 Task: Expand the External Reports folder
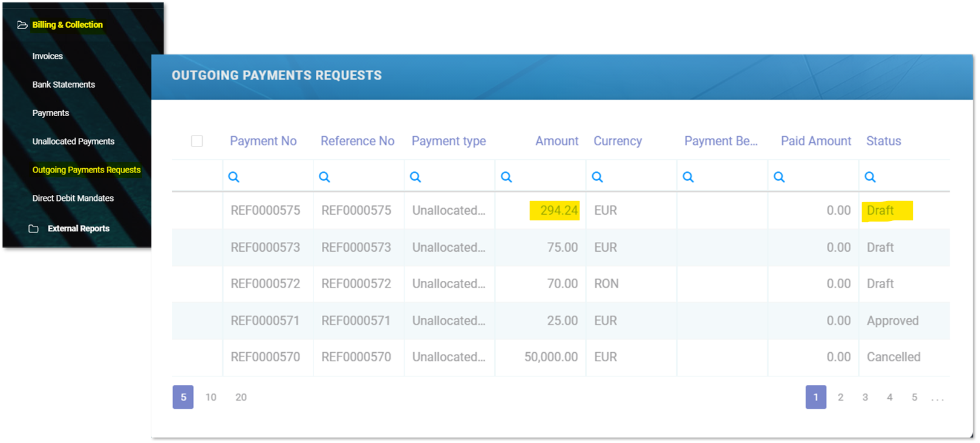pyautogui.click(x=78, y=229)
